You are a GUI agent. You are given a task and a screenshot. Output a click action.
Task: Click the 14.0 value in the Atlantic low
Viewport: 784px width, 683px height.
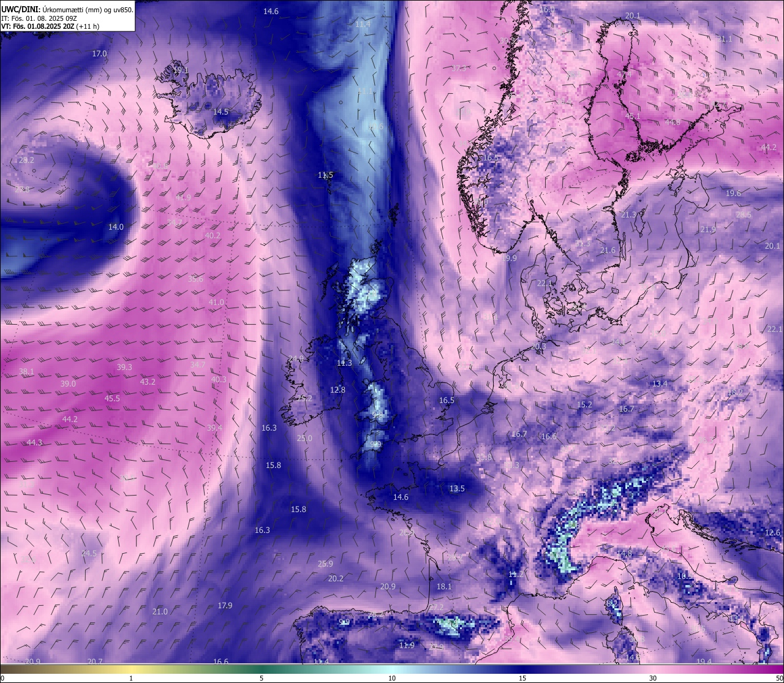[116, 227]
